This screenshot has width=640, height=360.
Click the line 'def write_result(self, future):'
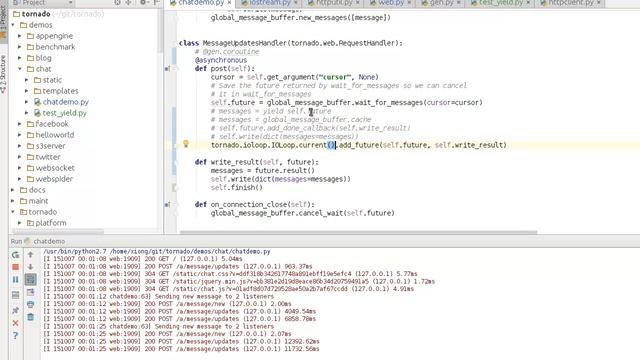pos(256,162)
